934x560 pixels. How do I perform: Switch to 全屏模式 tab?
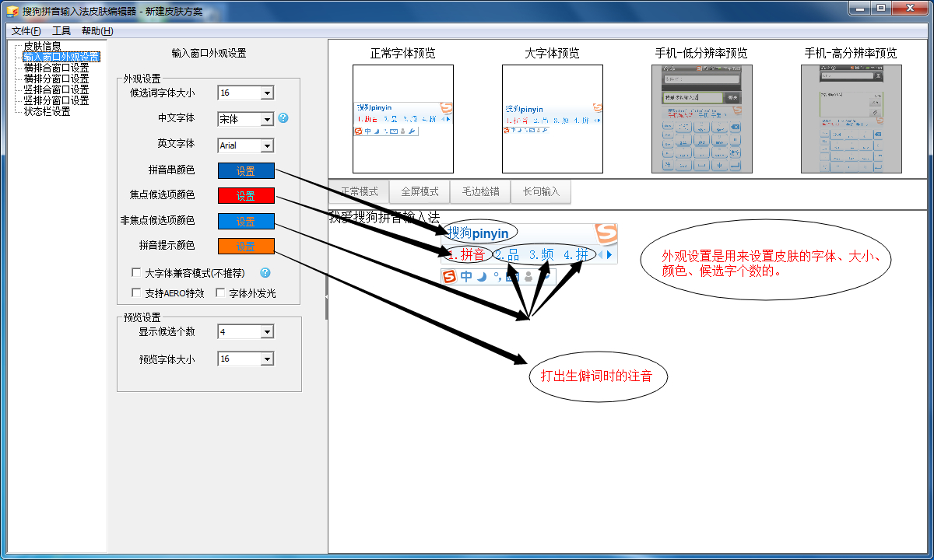(x=420, y=191)
